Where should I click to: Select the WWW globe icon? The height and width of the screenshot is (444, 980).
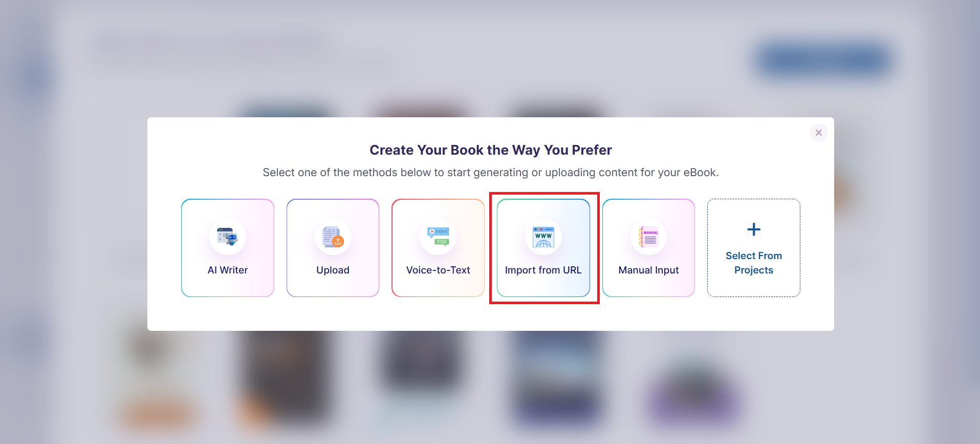543,237
